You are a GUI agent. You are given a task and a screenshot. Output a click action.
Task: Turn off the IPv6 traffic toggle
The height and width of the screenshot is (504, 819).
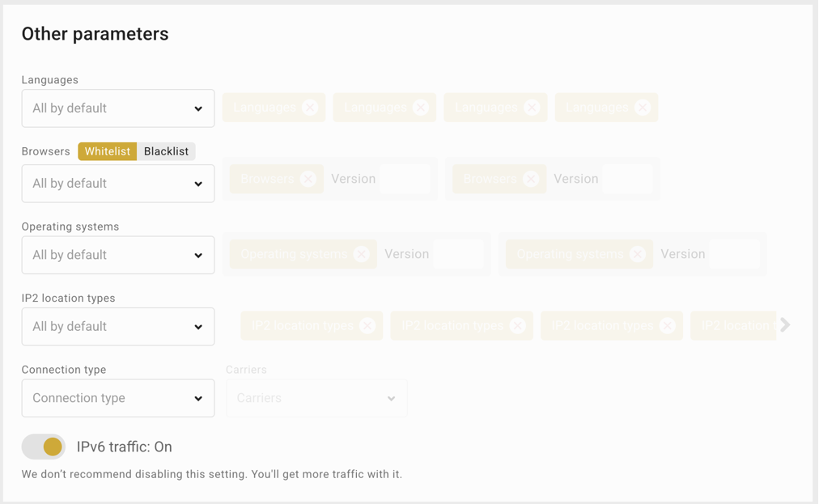point(44,447)
